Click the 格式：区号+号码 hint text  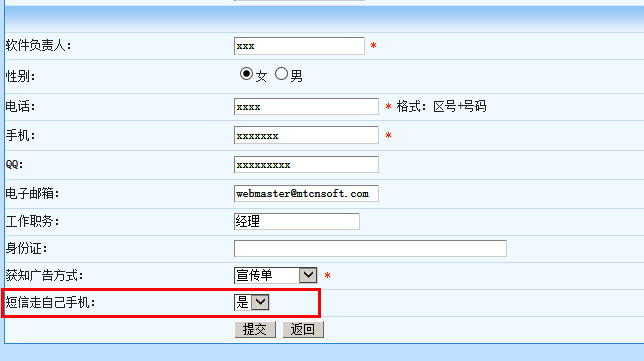tap(442, 107)
